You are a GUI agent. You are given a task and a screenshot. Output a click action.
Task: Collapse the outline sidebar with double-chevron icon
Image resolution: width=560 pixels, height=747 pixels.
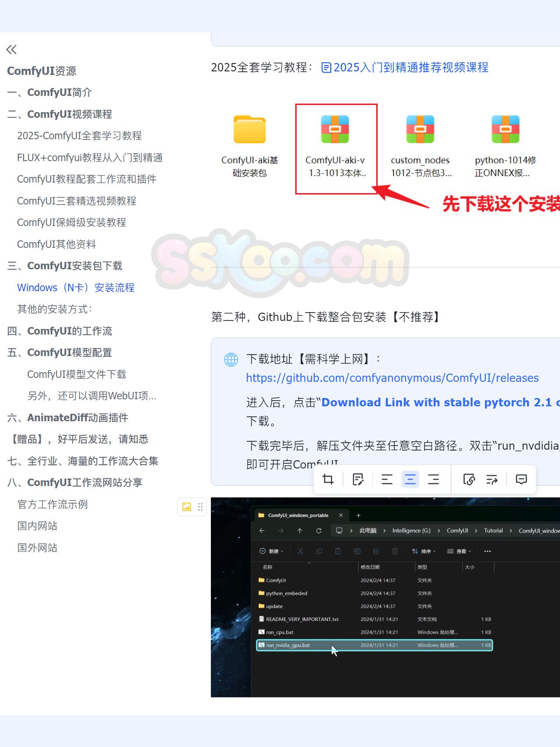coord(11,49)
